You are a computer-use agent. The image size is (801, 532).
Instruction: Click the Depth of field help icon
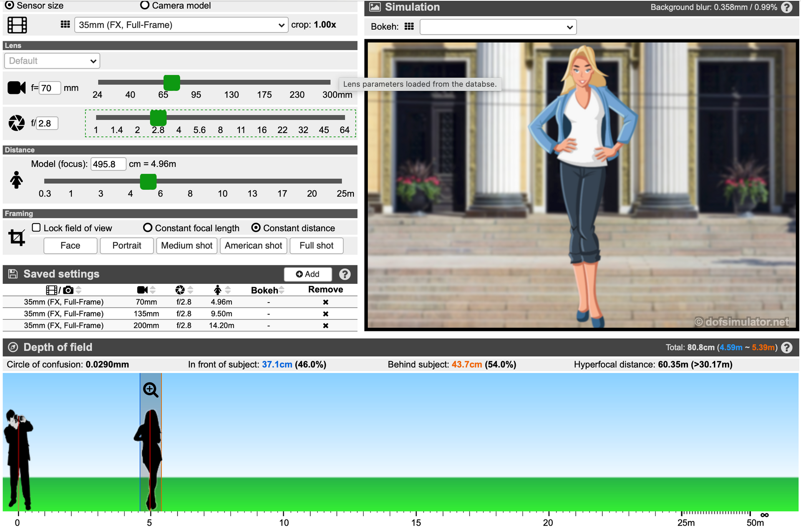(786, 348)
